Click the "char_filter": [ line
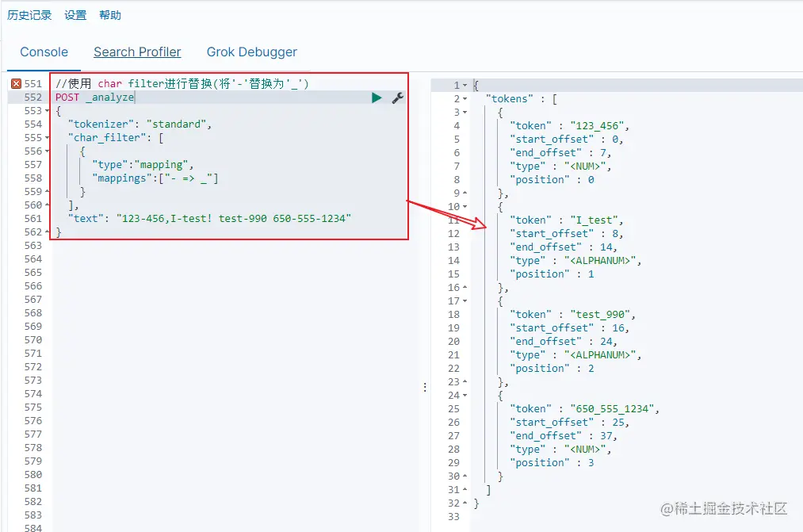The width and height of the screenshot is (803, 532). tap(116, 138)
